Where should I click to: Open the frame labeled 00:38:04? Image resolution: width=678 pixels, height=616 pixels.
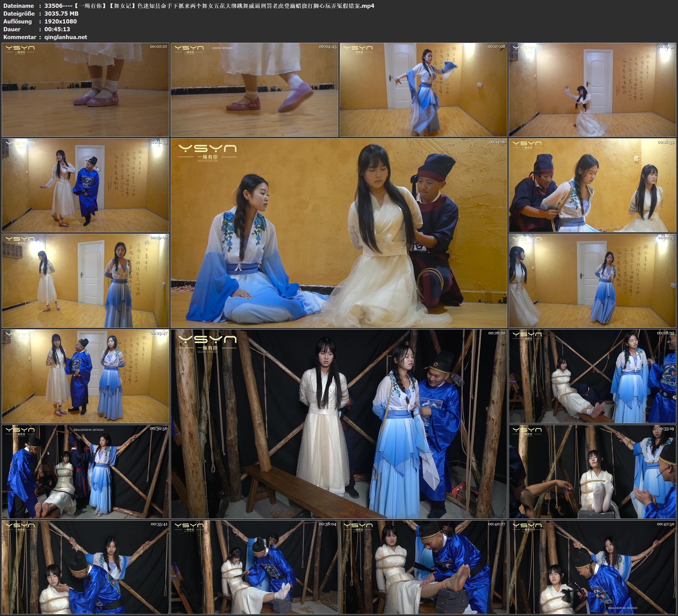(254, 567)
